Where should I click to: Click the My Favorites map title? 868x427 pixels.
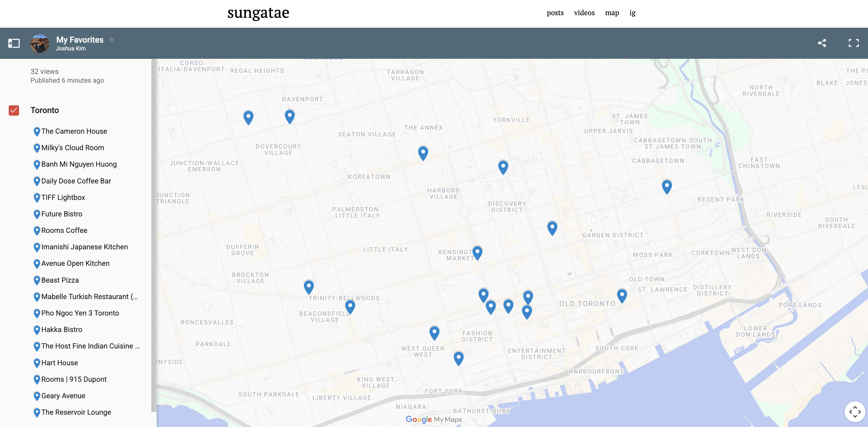pos(80,40)
